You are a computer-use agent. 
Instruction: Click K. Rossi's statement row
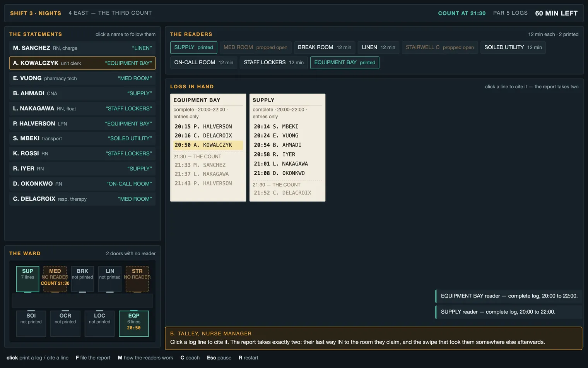(82, 153)
